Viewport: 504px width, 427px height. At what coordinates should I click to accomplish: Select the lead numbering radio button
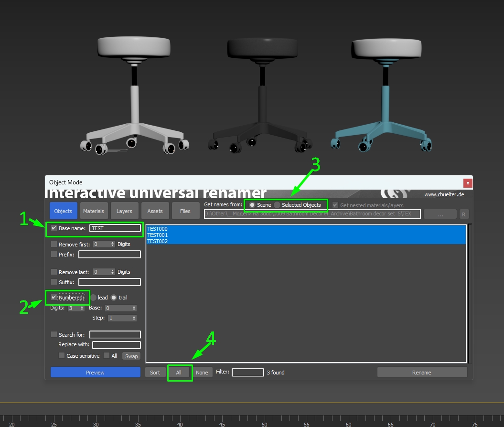[x=93, y=298]
